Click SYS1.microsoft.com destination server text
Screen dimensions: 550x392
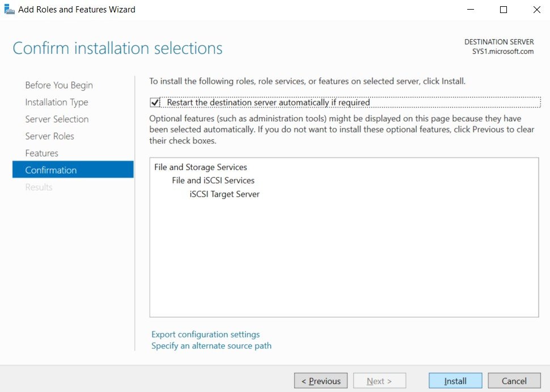click(x=502, y=52)
